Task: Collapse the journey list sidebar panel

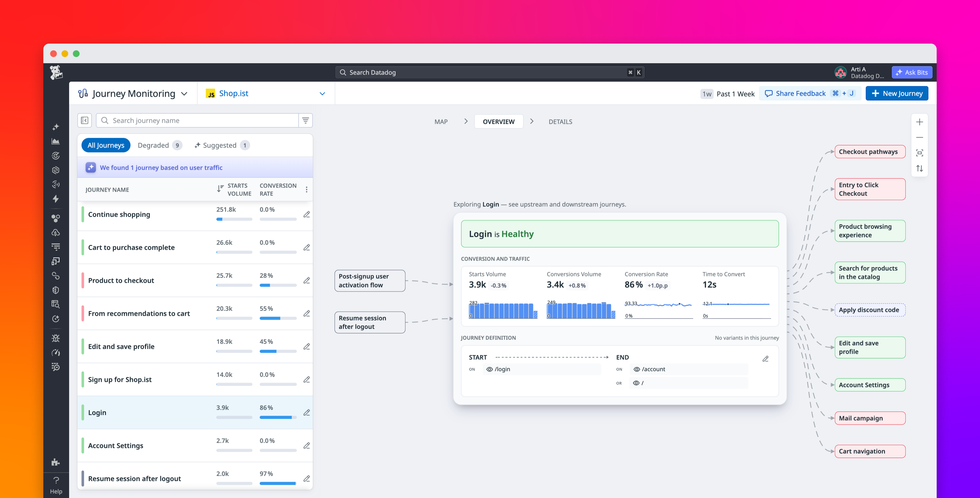Action: pos(84,120)
